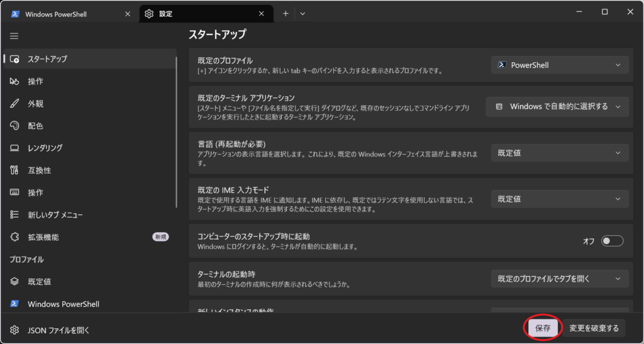
Task: Click the 保存 button
Action: [543, 328]
